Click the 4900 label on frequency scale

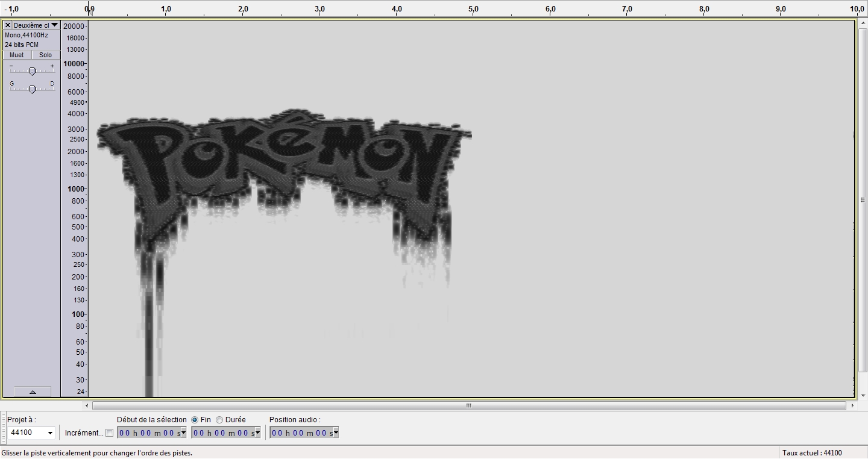coord(77,102)
